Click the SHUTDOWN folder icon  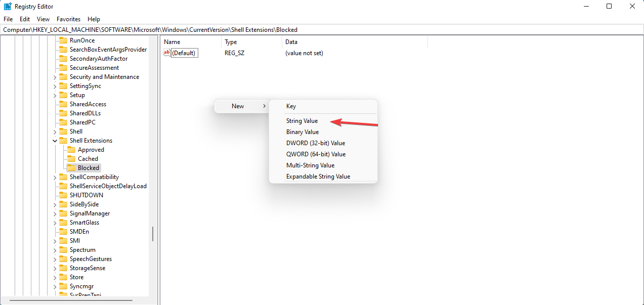[63, 195]
